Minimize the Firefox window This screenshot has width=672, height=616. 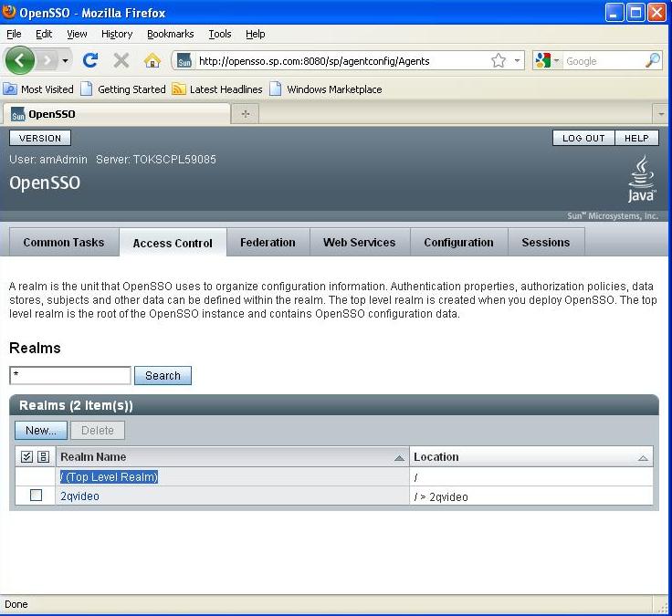point(614,13)
